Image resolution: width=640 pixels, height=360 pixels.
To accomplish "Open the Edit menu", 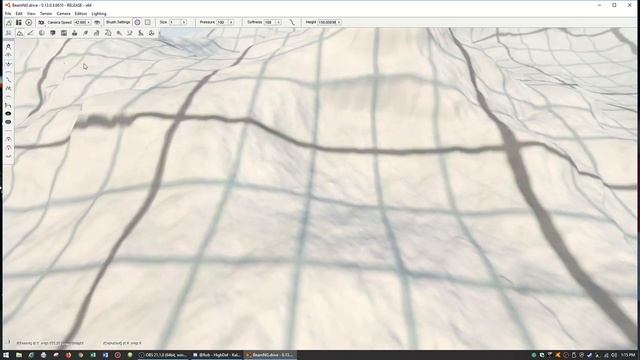I will (19, 13).
